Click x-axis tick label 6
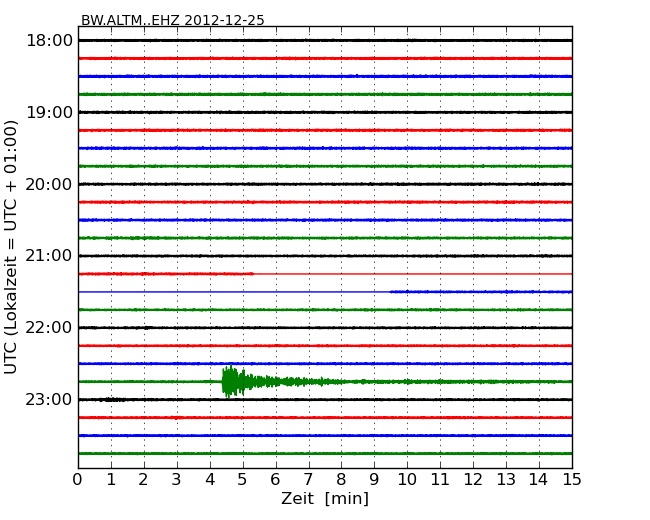The height and width of the screenshot is (520, 650). click(276, 479)
